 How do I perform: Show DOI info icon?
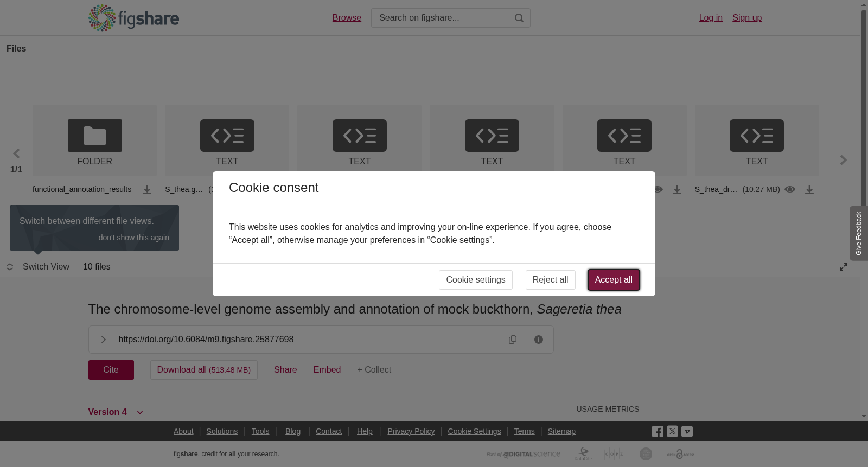[x=539, y=340]
